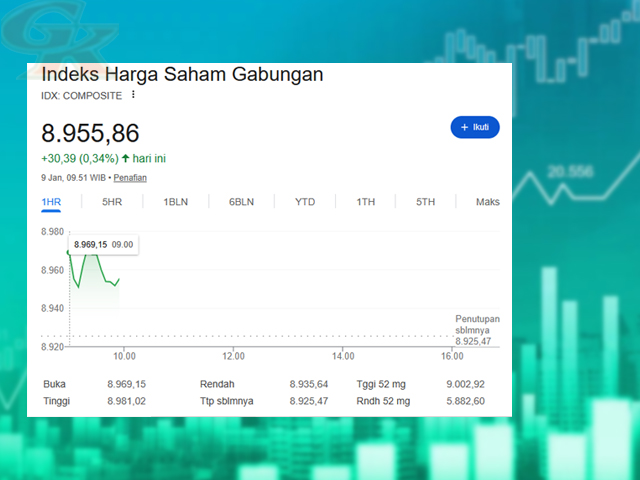Click the 12.00 time marker on chart axis
The image size is (640, 480).
(x=233, y=356)
